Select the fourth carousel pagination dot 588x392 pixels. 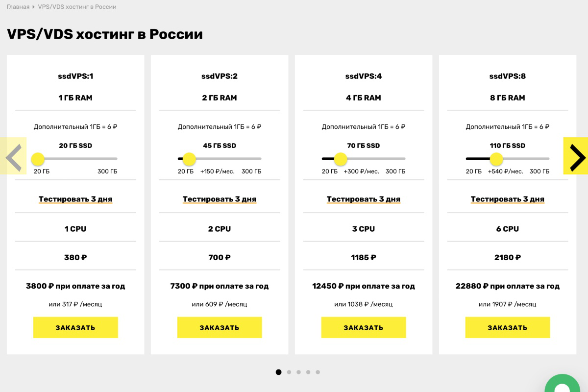click(308, 372)
